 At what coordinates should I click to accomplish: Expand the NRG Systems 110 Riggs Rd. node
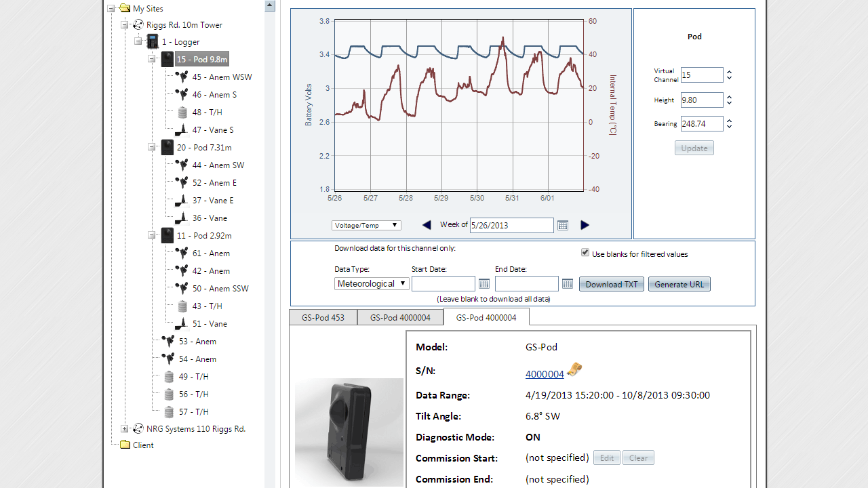pos(125,429)
